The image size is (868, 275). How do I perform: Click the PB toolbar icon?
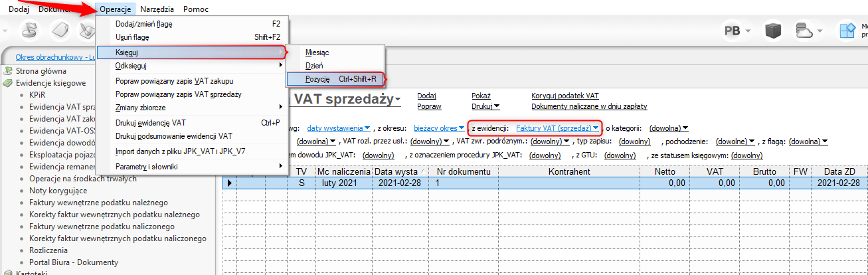(x=733, y=31)
